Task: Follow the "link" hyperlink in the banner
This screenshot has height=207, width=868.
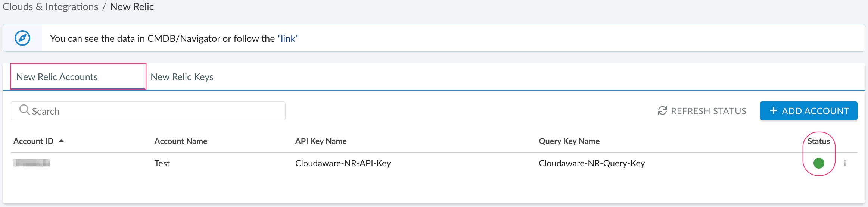Action: pyautogui.click(x=288, y=38)
